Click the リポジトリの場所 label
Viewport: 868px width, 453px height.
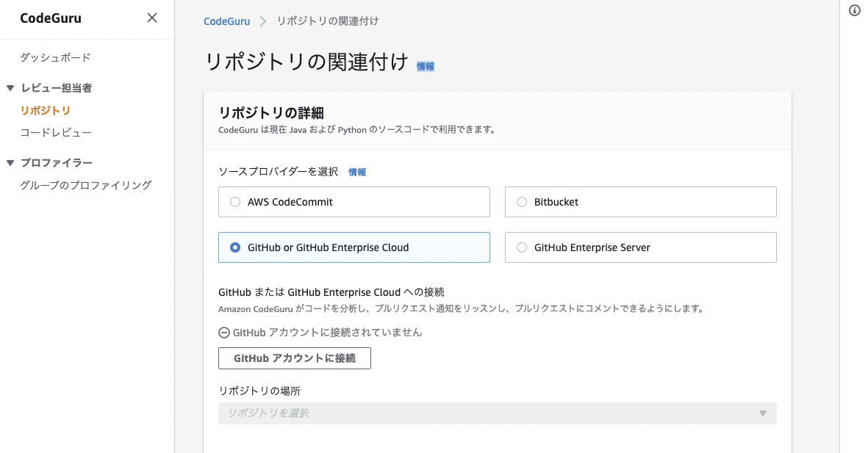pyautogui.click(x=259, y=391)
